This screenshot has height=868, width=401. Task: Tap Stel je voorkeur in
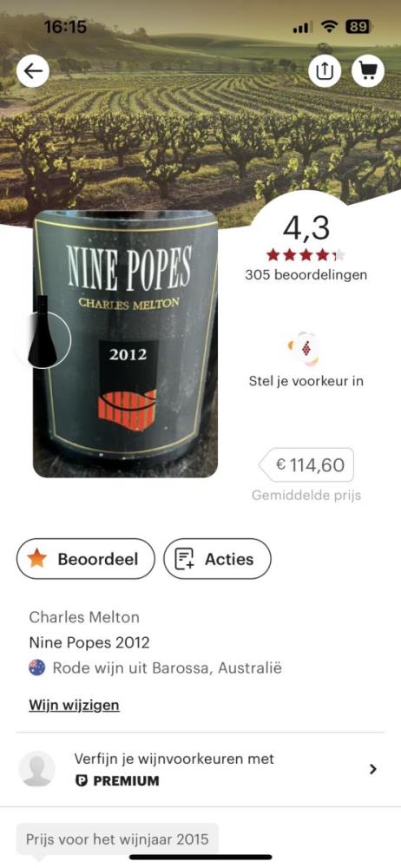click(x=306, y=381)
